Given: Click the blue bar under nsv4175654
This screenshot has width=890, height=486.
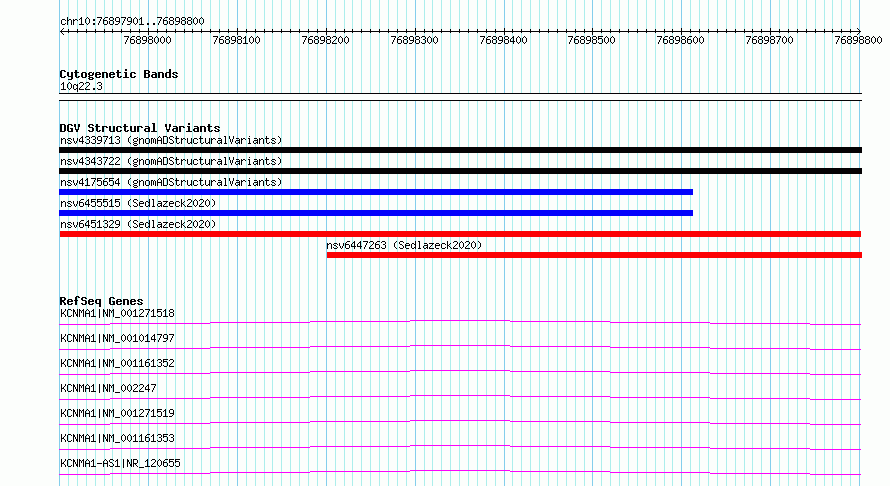Looking at the screenshot, I should [376, 192].
